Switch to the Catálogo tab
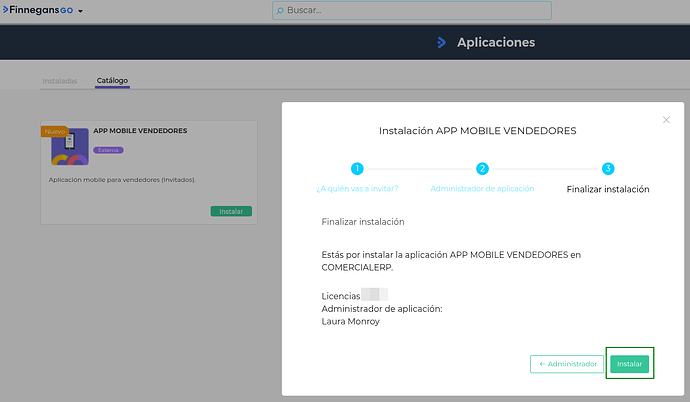The width and height of the screenshot is (690, 402). coord(112,80)
